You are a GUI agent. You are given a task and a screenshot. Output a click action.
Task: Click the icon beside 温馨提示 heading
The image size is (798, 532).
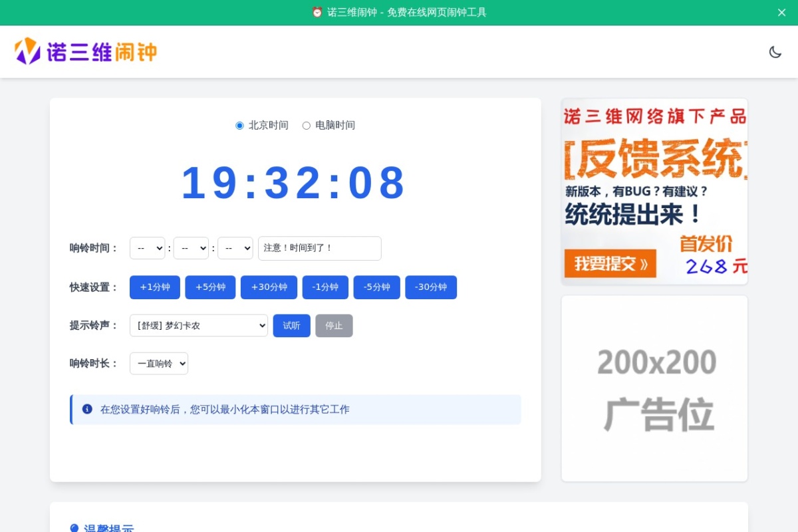pyautogui.click(x=73, y=527)
